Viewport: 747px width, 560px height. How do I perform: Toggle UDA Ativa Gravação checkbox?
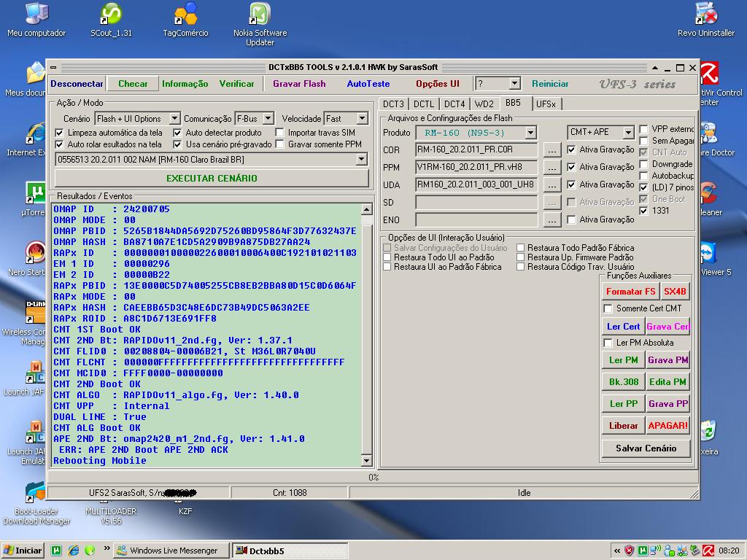pyautogui.click(x=572, y=184)
